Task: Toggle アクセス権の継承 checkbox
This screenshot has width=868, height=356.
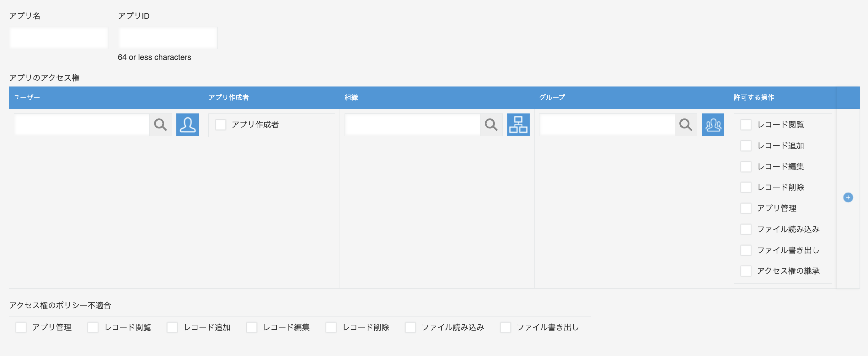Action: (x=746, y=271)
